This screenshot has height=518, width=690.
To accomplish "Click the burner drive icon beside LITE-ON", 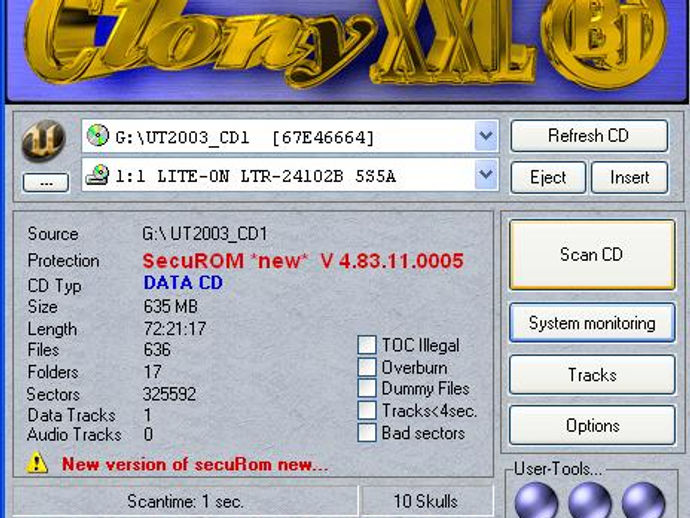I will pyautogui.click(x=97, y=175).
